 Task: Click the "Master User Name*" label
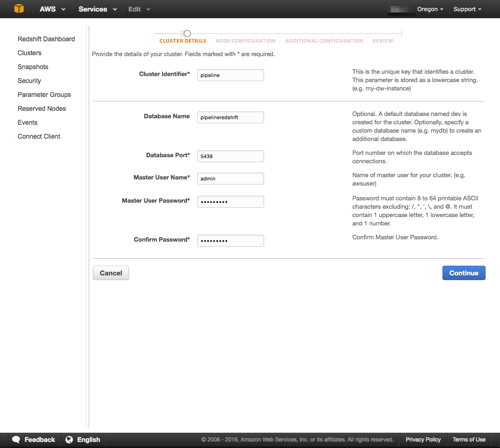click(x=162, y=178)
